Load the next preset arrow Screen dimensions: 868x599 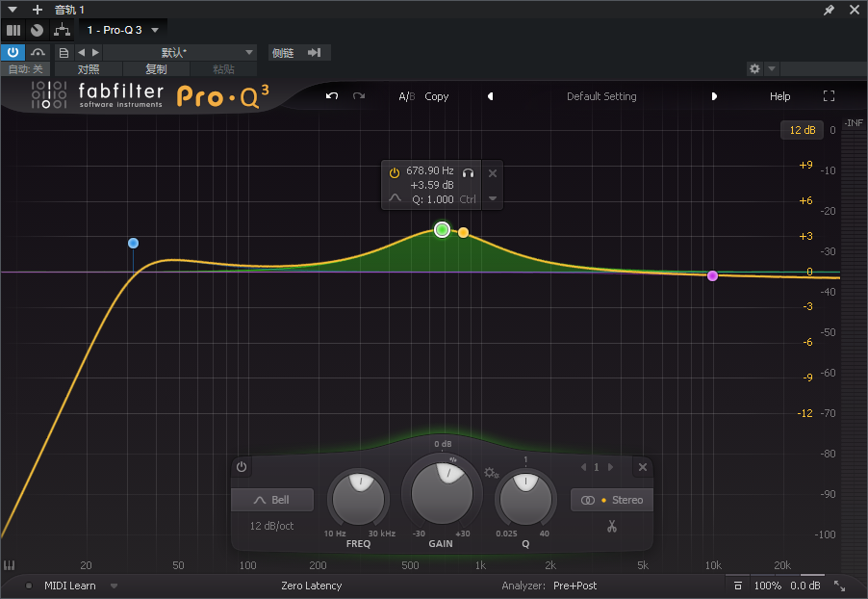tap(714, 96)
